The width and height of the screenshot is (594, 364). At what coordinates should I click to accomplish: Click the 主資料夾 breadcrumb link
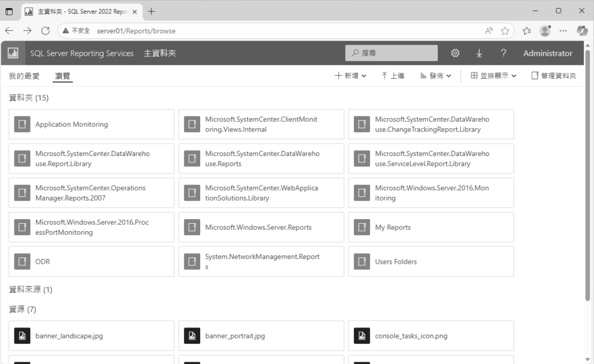(160, 53)
